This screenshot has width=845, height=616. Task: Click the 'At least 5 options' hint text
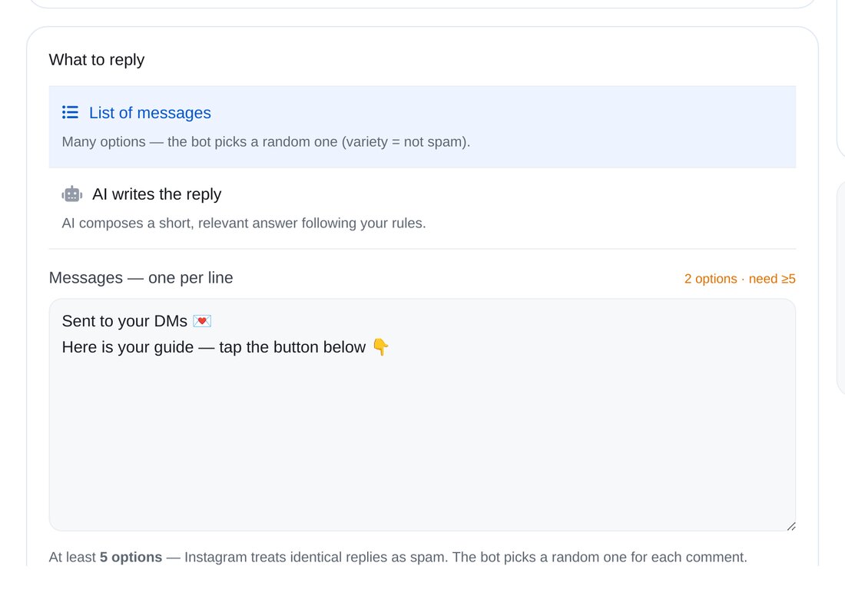pyautogui.click(x=398, y=557)
